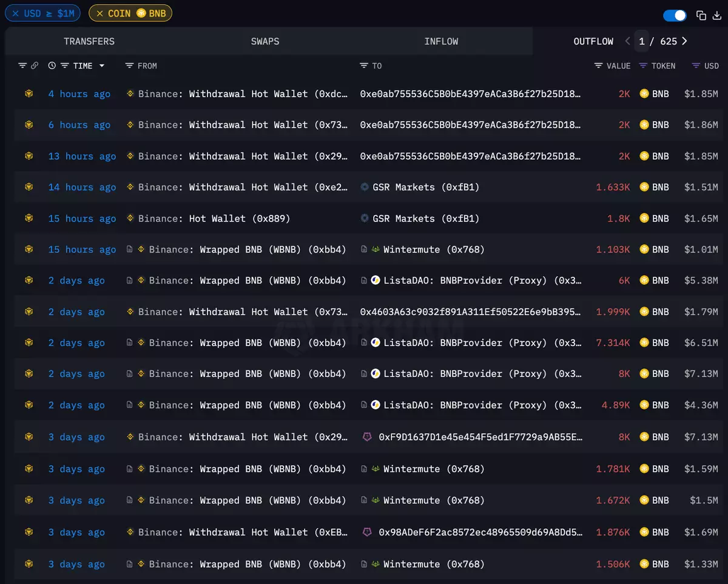This screenshot has width=728, height=584.
Task: Click chain cube icon in 4 hours row
Action: coord(29,93)
